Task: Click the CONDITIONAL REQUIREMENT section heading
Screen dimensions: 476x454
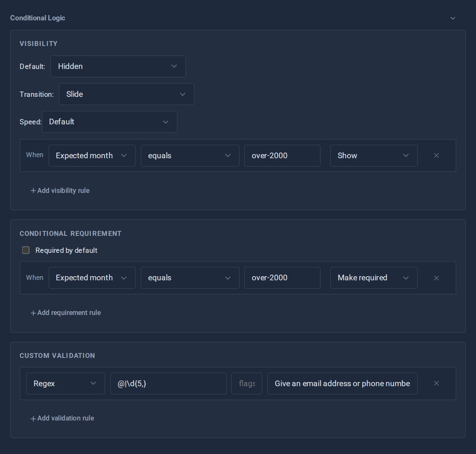Action: (x=70, y=234)
